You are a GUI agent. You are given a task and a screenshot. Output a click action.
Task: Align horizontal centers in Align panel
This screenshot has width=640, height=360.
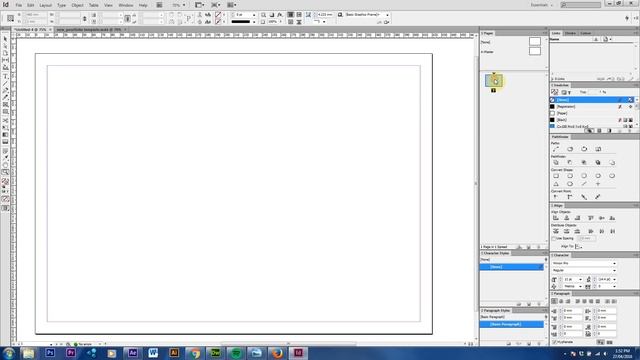[x=567, y=218]
